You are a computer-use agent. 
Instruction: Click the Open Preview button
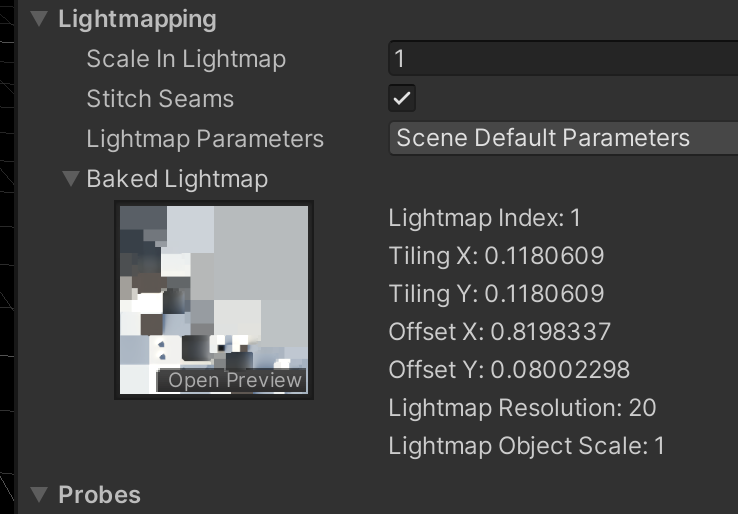pyautogui.click(x=232, y=380)
